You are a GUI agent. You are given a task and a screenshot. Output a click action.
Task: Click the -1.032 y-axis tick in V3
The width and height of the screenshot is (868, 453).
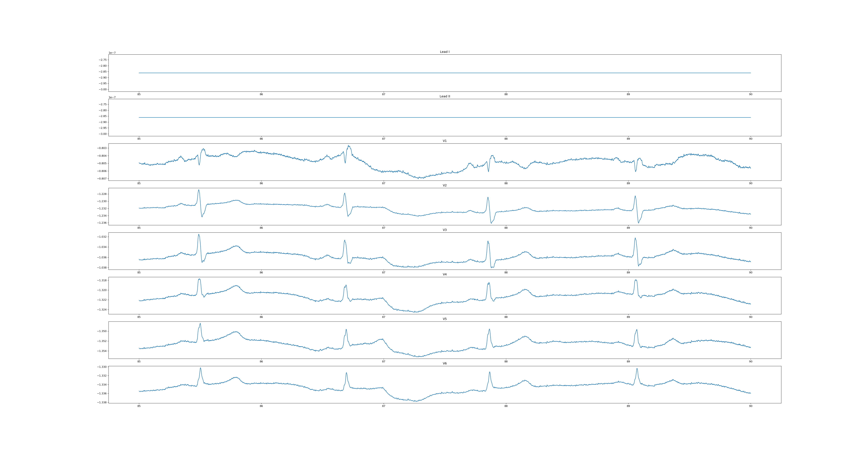click(x=102, y=237)
